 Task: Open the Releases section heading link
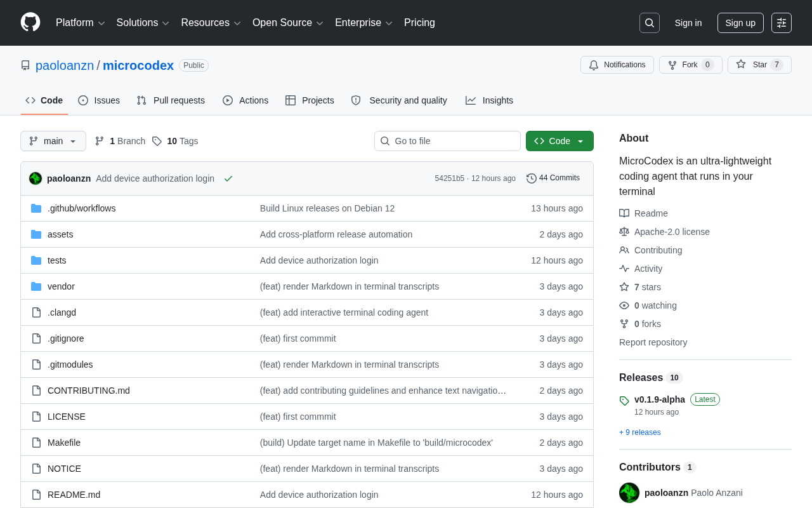pos(650,377)
